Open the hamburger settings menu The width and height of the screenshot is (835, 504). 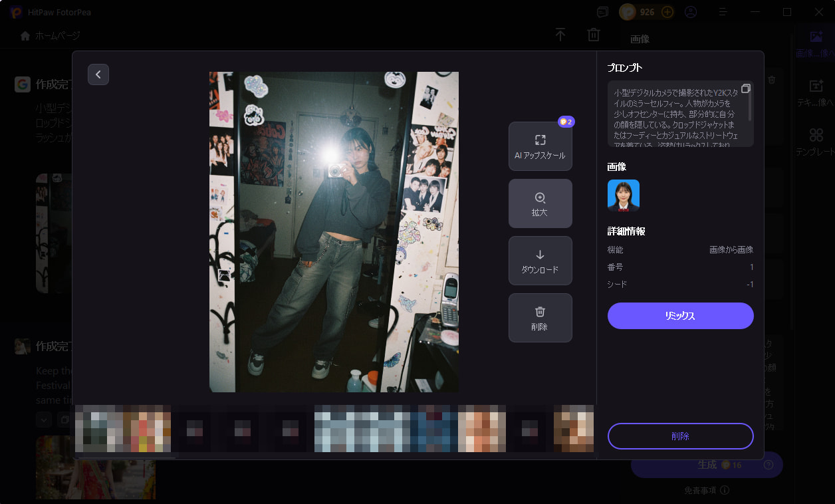point(722,12)
